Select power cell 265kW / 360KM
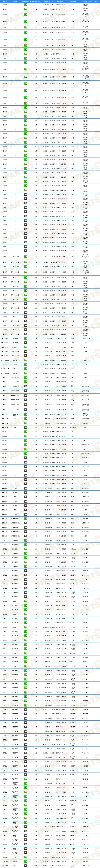 click(x=61, y=190)
